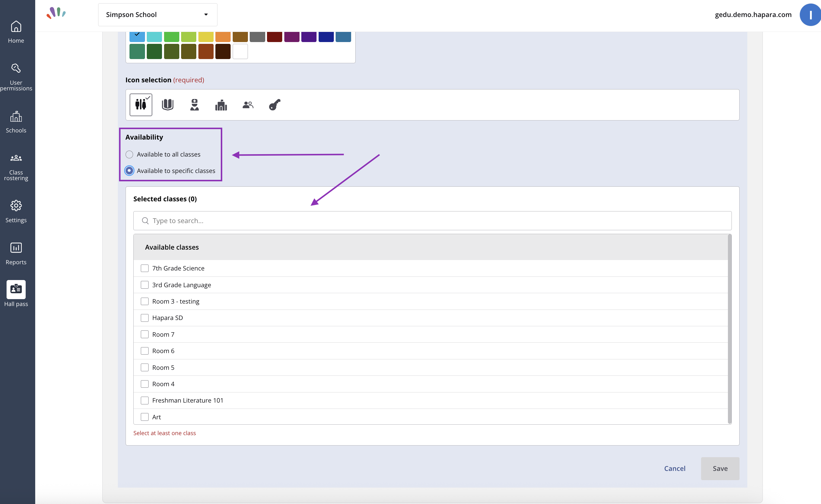
Task: Pick the cyan color swatch
Action: tap(155, 37)
